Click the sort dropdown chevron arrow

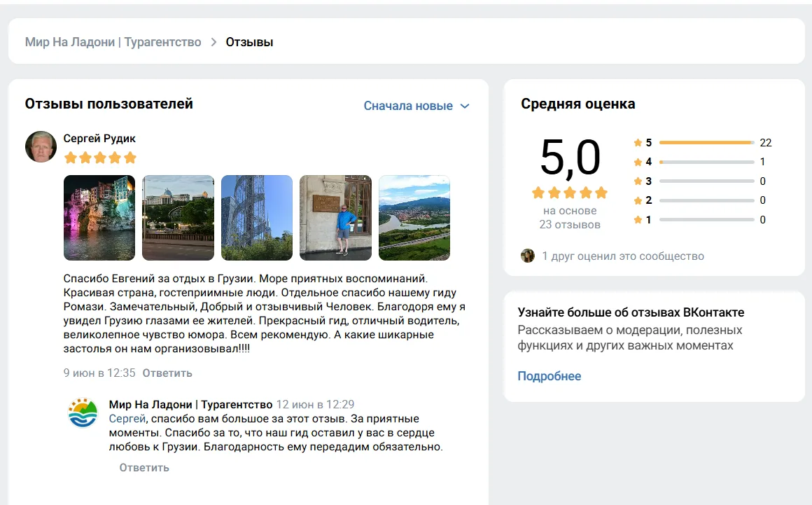tap(465, 106)
